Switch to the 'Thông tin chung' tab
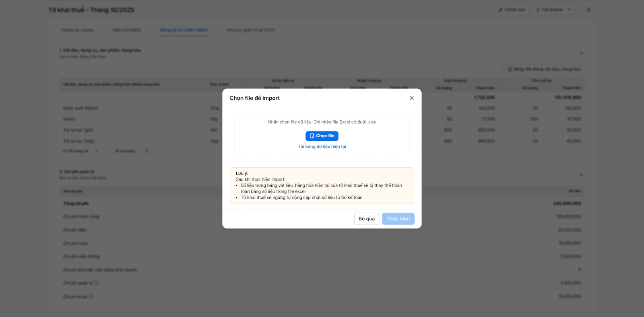The width and height of the screenshot is (644, 317). pos(76,30)
